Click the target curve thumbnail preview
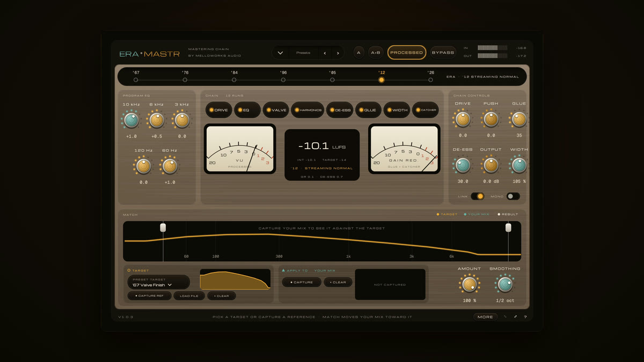 (235, 279)
